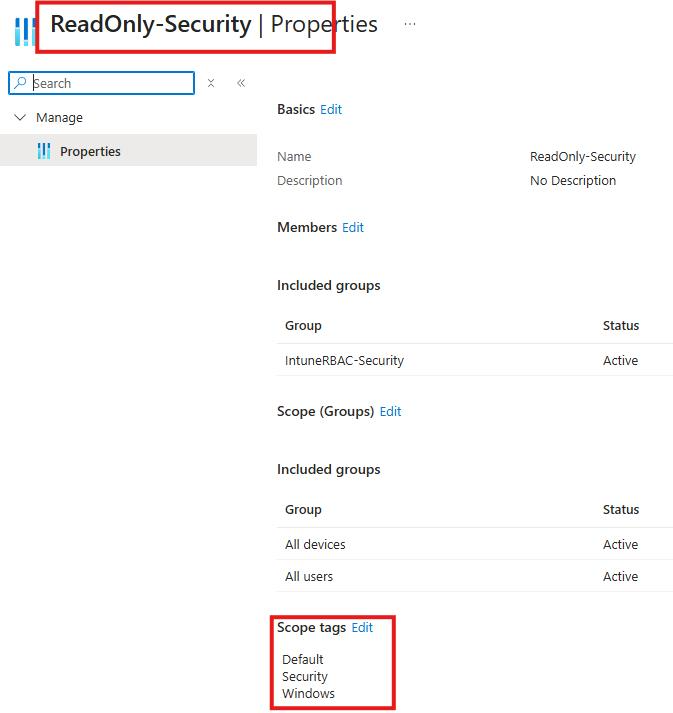
Task: Select the All users group row
Action: pyautogui.click(x=309, y=576)
